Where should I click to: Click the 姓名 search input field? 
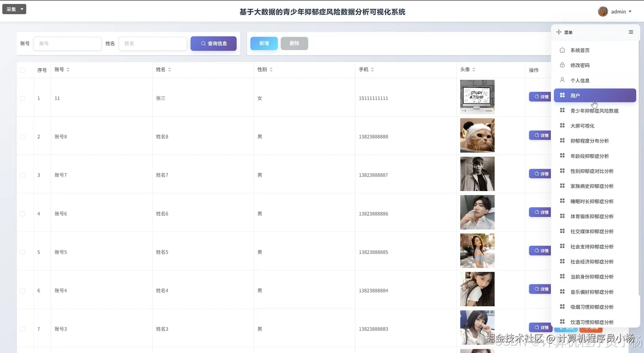pos(153,44)
